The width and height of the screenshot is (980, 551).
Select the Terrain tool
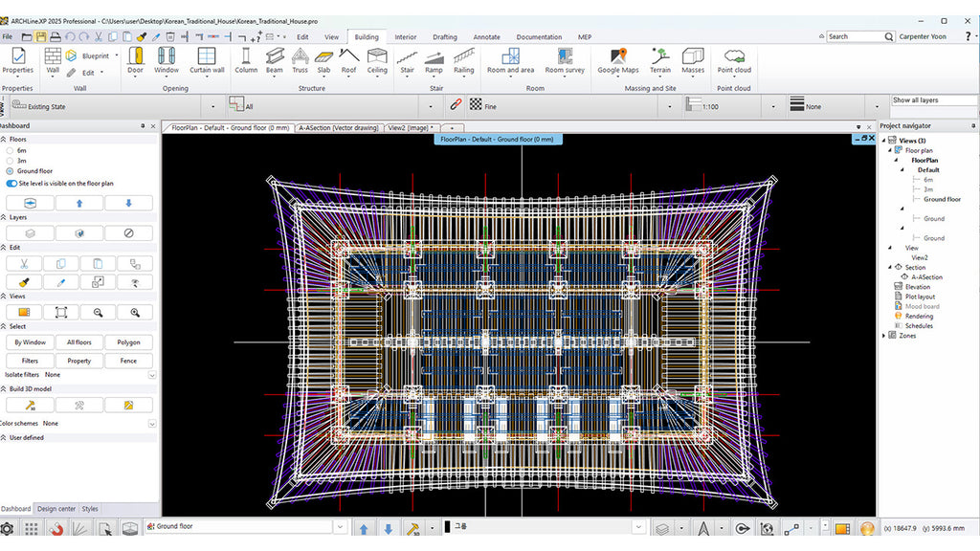pos(660,60)
